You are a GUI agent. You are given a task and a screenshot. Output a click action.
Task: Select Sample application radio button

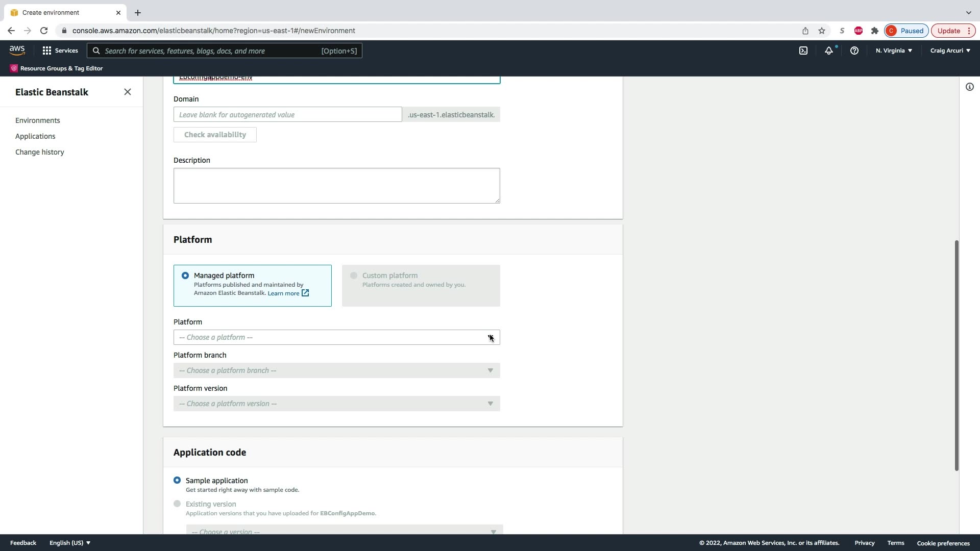coord(177,480)
